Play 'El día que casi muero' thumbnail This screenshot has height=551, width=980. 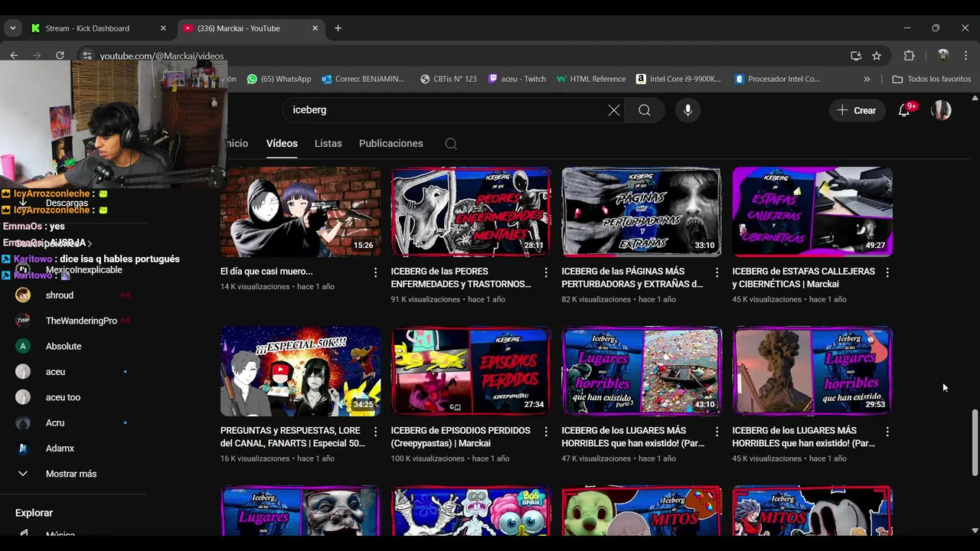point(300,212)
